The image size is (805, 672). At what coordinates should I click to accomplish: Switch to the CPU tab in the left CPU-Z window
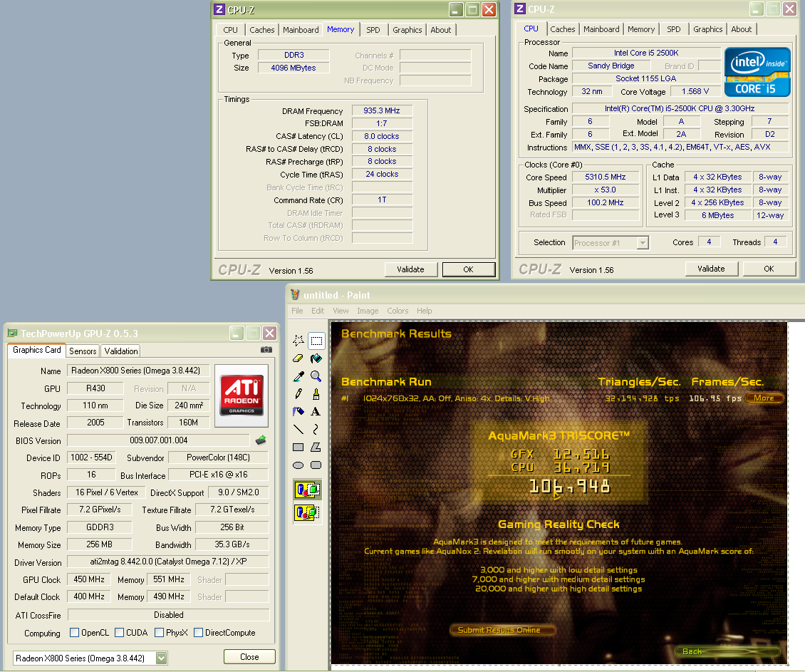[231, 30]
